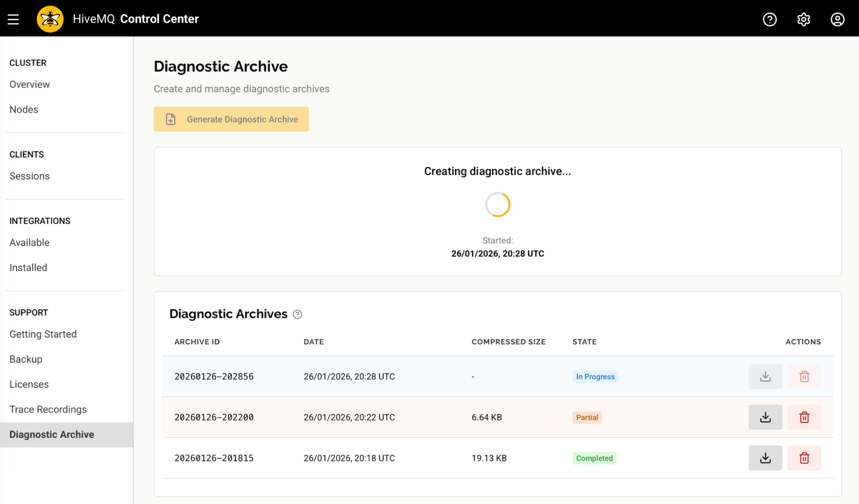
Task: Delete archive 20260126-202200 with the trash icon
Action: 804,417
